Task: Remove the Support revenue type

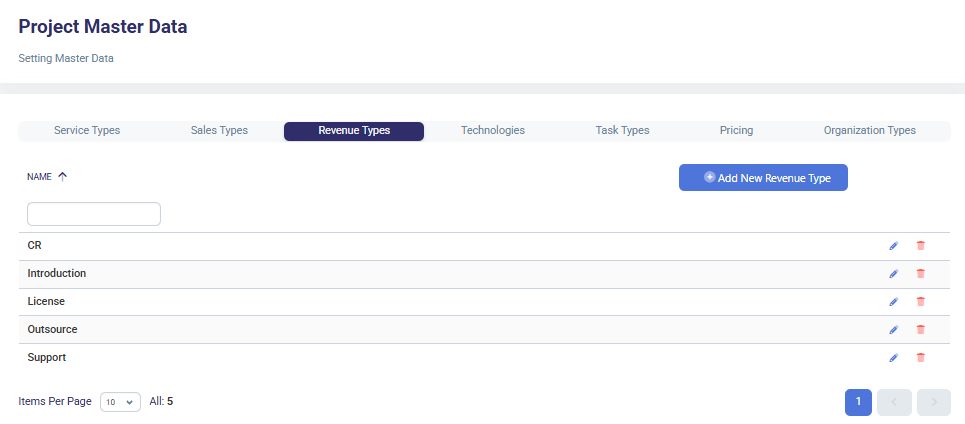Action: point(921,358)
